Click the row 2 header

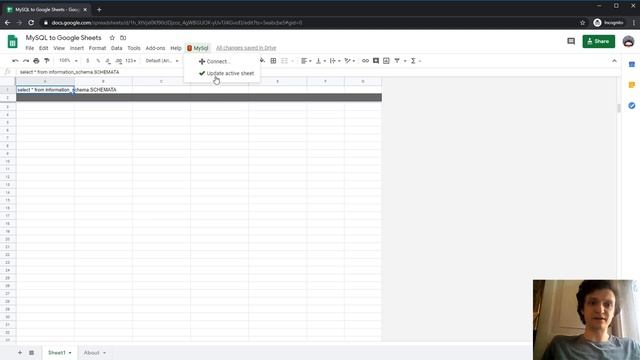(x=7, y=98)
